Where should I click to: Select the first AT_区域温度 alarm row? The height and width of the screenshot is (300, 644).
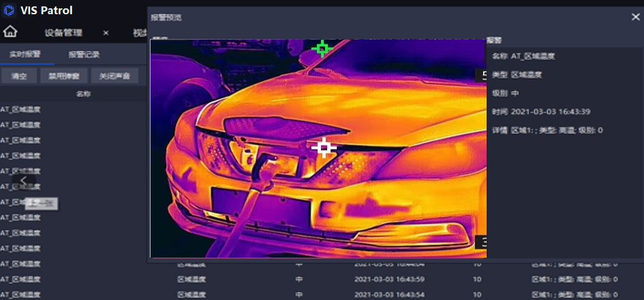[x=21, y=109]
